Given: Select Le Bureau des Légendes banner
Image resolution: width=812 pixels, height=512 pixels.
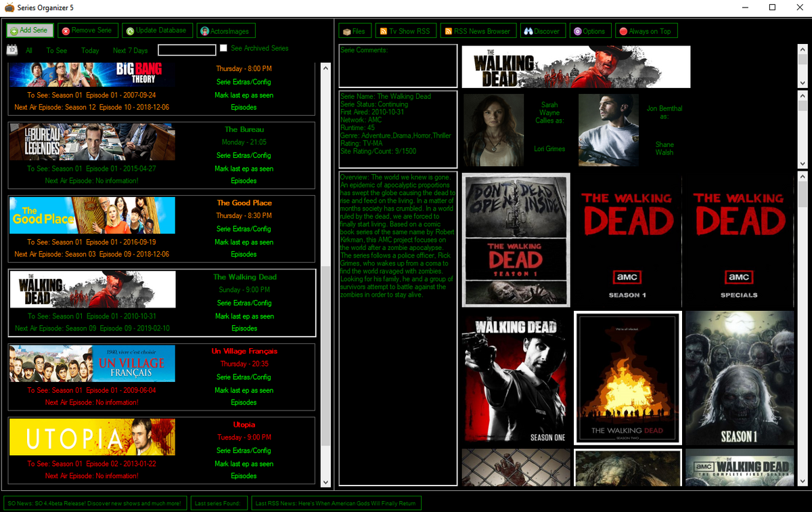Looking at the screenshot, I should (x=93, y=142).
